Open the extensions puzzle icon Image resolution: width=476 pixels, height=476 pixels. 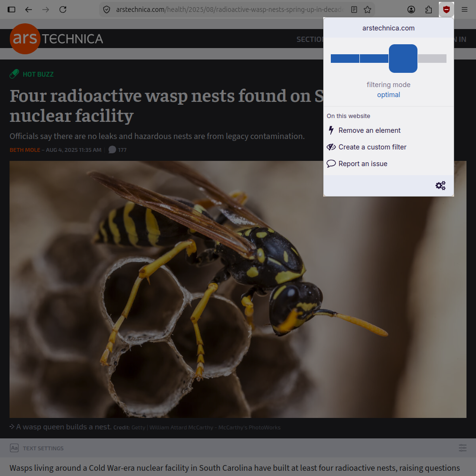click(428, 10)
